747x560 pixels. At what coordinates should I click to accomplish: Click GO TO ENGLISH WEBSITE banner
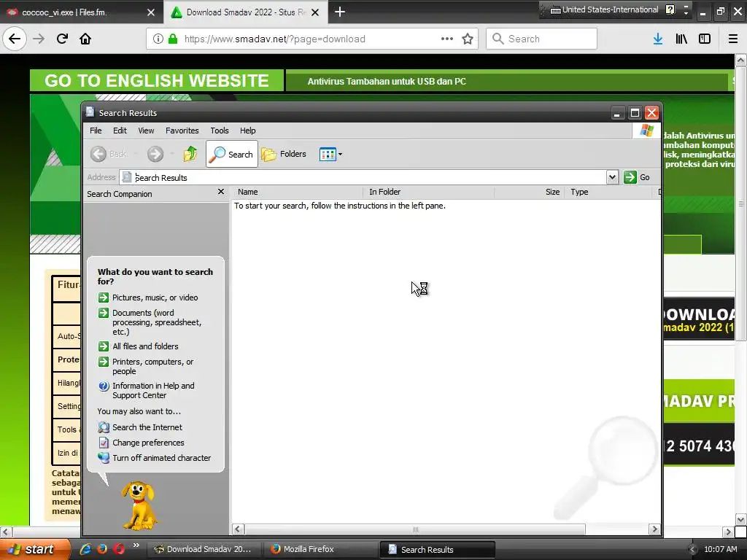click(157, 80)
